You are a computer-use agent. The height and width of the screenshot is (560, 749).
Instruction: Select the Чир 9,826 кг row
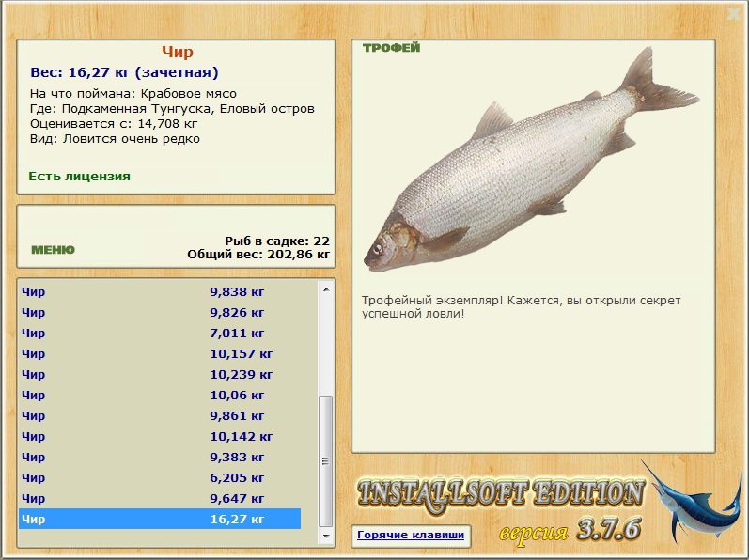point(160,313)
